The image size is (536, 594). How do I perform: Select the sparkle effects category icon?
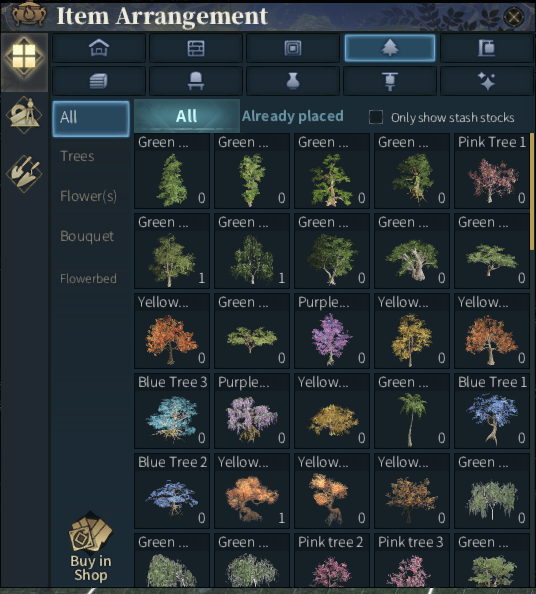pyautogui.click(x=487, y=81)
